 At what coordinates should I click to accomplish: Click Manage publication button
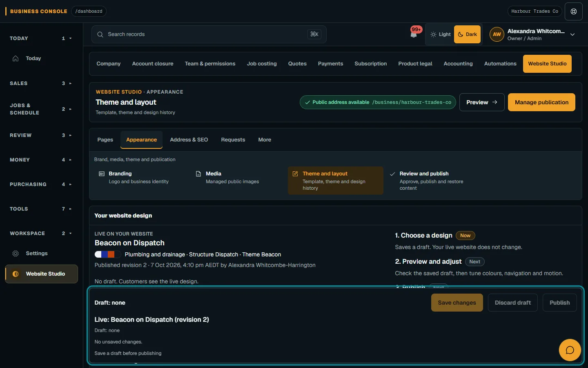[541, 102]
